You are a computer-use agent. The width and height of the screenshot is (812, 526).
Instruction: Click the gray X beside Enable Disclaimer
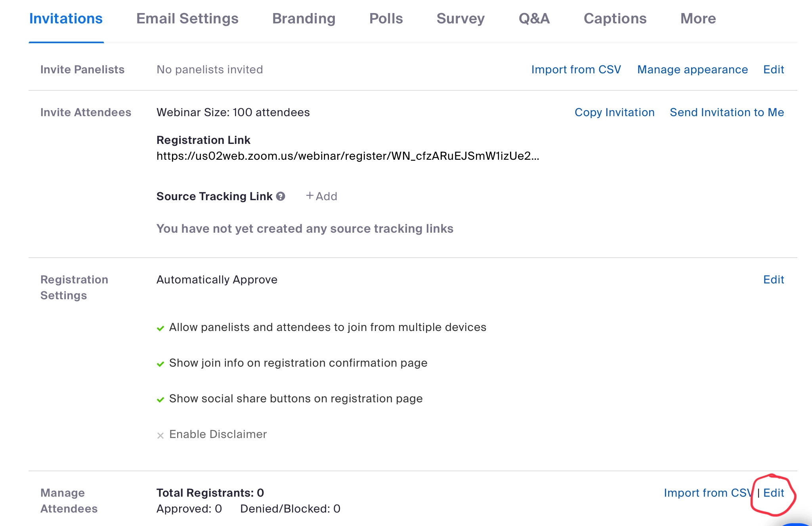pyautogui.click(x=160, y=436)
